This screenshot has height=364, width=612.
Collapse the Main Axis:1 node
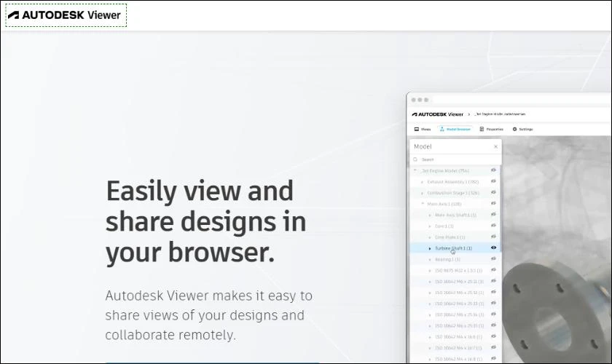(423, 204)
